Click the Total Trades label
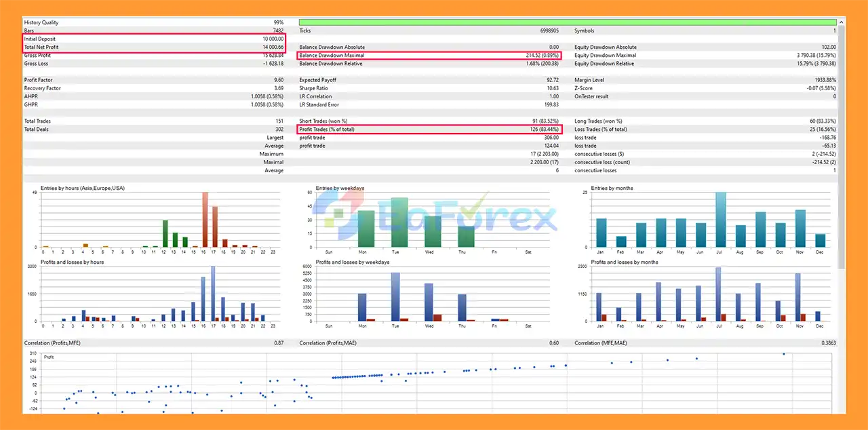 pos(38,121)
